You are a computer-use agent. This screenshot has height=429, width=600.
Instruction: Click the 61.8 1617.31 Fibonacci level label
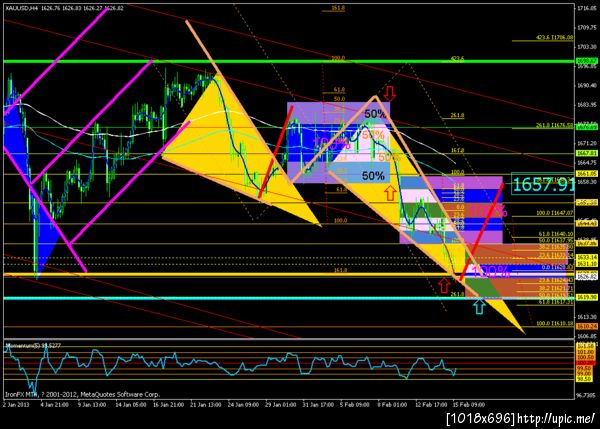[556, 302]
